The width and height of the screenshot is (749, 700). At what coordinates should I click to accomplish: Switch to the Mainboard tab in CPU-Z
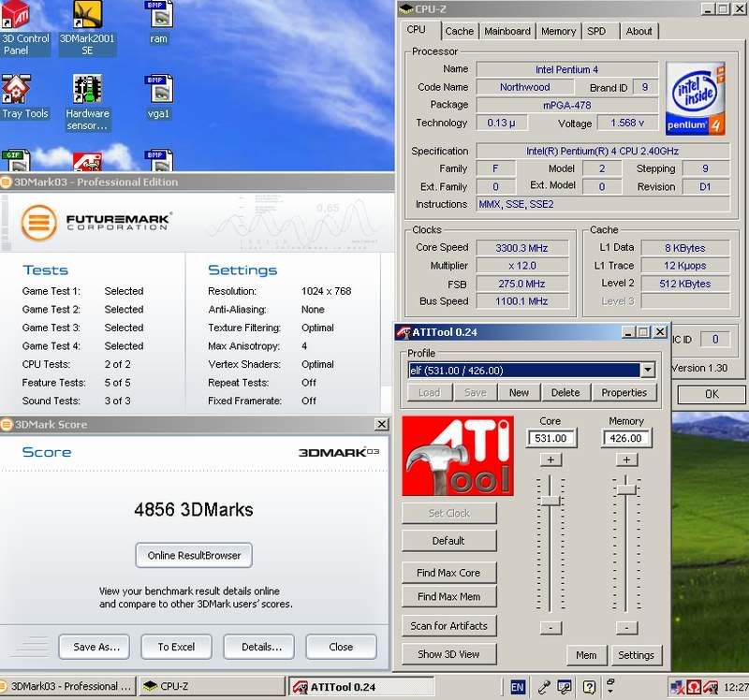point(507,31)
